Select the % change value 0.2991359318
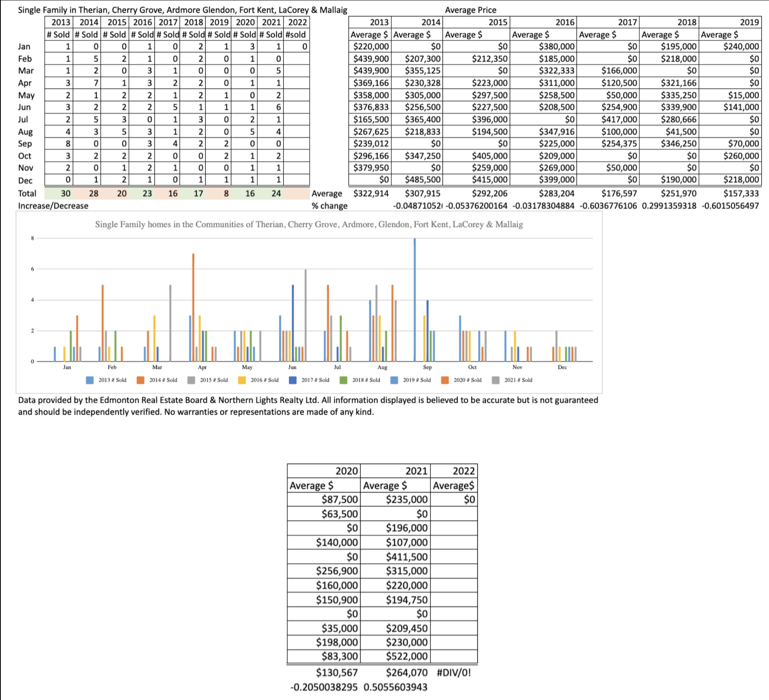Viewport: 769px width, 700px height. point(669,206)
